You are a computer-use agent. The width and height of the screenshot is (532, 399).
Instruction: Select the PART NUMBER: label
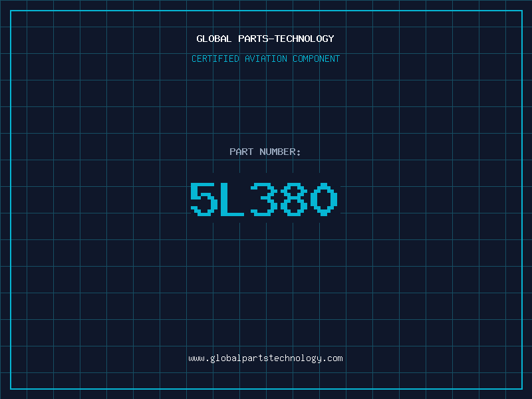(x=265, y=152)
